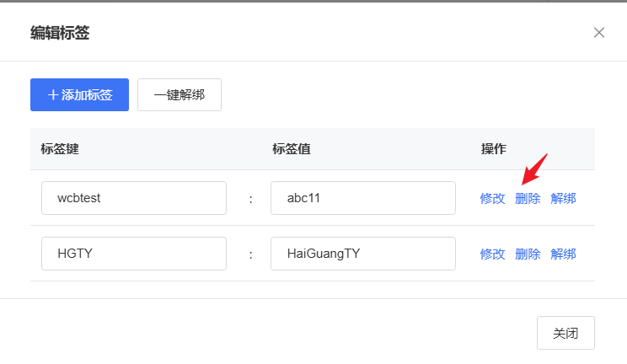Click the 添加标签 button
The width and height of the screenshot is (627, 364).
pyautogui.click(x=79, y=95)
